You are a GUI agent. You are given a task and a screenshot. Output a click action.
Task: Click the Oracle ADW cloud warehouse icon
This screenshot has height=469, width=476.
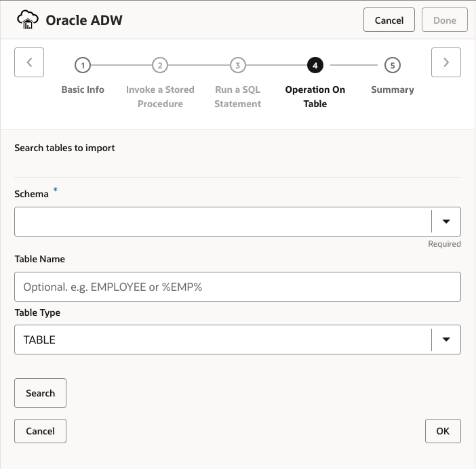pos(28,20)
